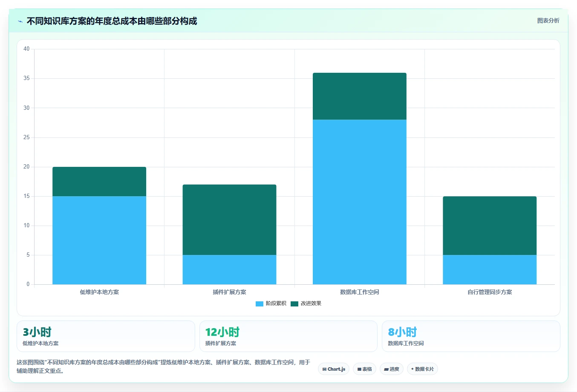
Task: Click the 插件扩展方案 axis label
Action: pos(229,292)
